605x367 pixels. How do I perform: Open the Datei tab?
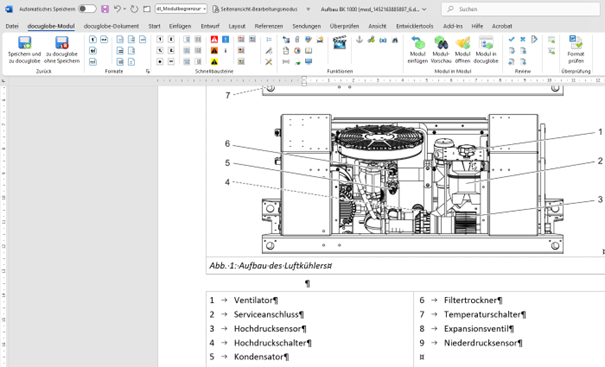[x=12, y=26]
